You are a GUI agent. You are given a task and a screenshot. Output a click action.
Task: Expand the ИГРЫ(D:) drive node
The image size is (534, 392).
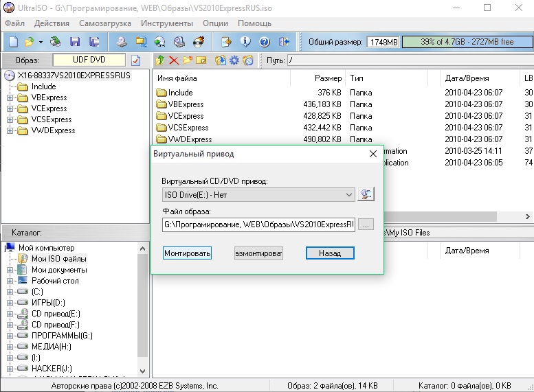10,303
